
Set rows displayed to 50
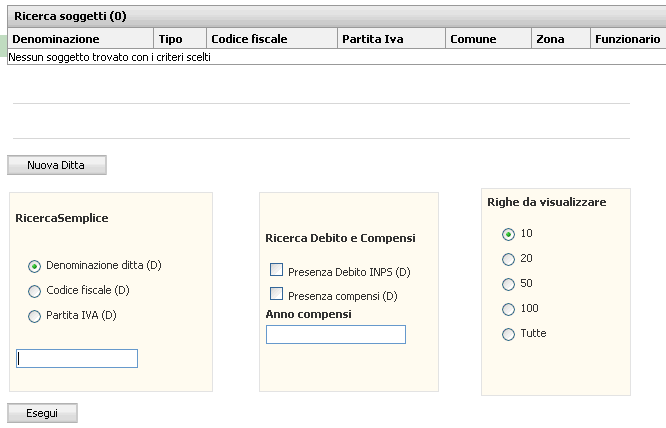click(x=508, y=284)
